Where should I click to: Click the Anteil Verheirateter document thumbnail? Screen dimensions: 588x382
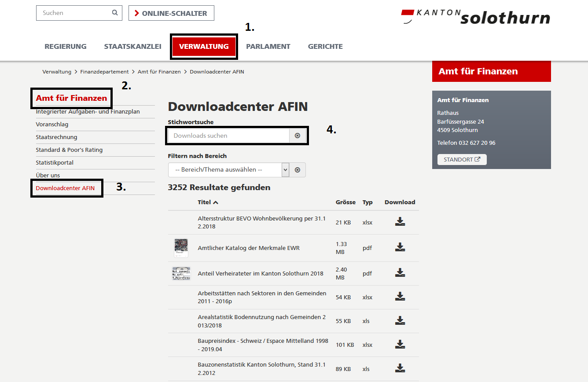pyautogui.click(x=181, y=273)
